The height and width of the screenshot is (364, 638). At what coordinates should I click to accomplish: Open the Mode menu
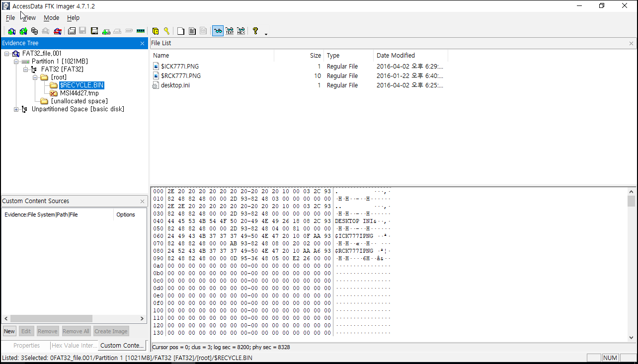tap(51, 17)
